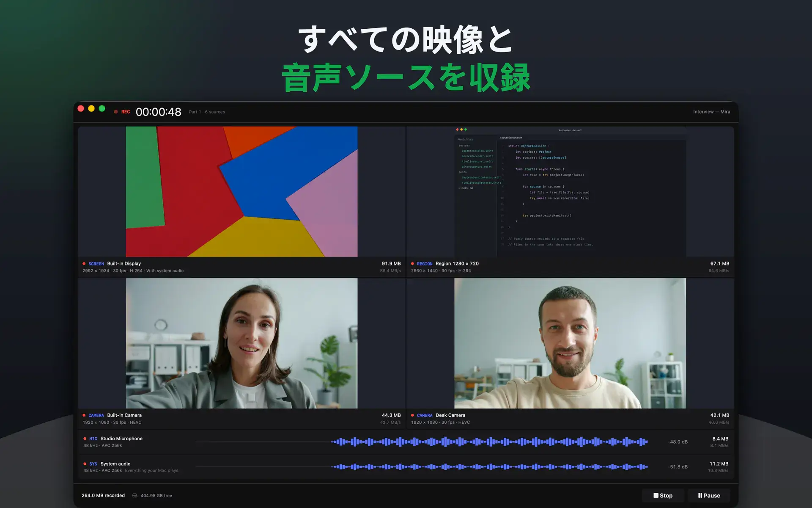
Task: Minimize the window with the yellow button
Action: pyautogui.click(x=91, y=108)
